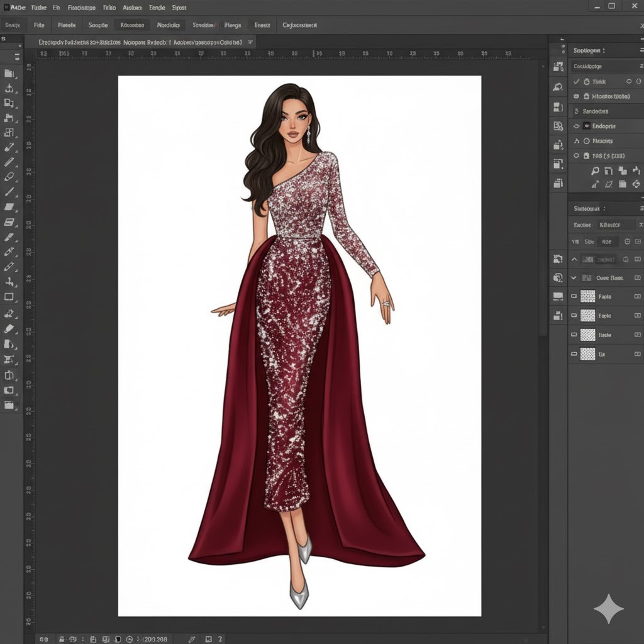The width and height of the screenshot is (644, 644).
Task: Select the 'Lix' layer thumbnail
Action: tap(587, 354)
